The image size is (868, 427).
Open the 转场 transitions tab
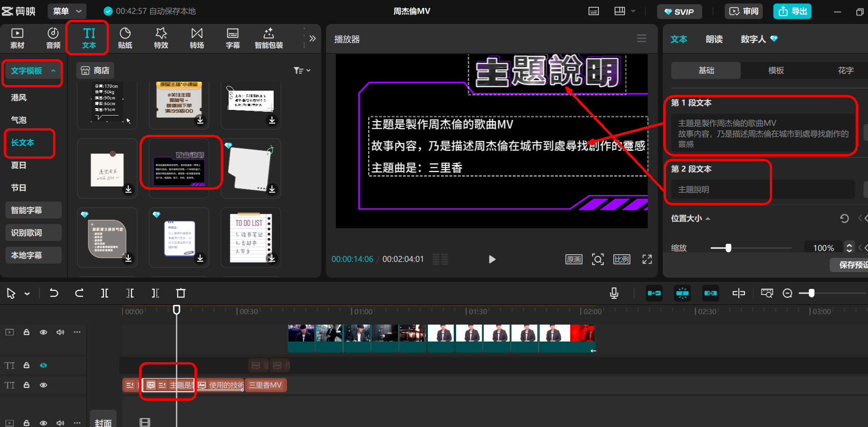click(197, 38)
